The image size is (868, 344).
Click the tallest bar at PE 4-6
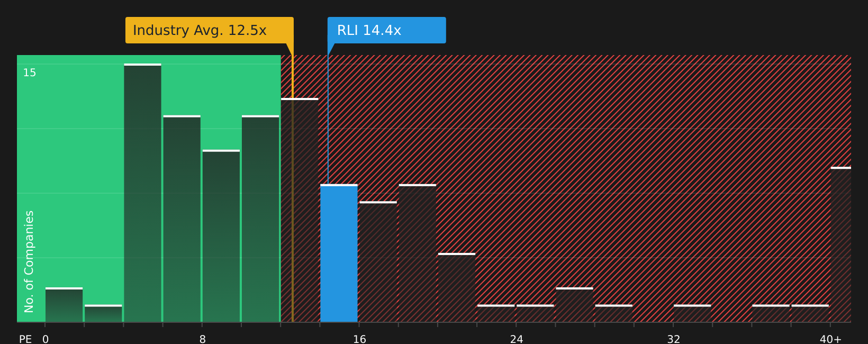coord(142,193)
